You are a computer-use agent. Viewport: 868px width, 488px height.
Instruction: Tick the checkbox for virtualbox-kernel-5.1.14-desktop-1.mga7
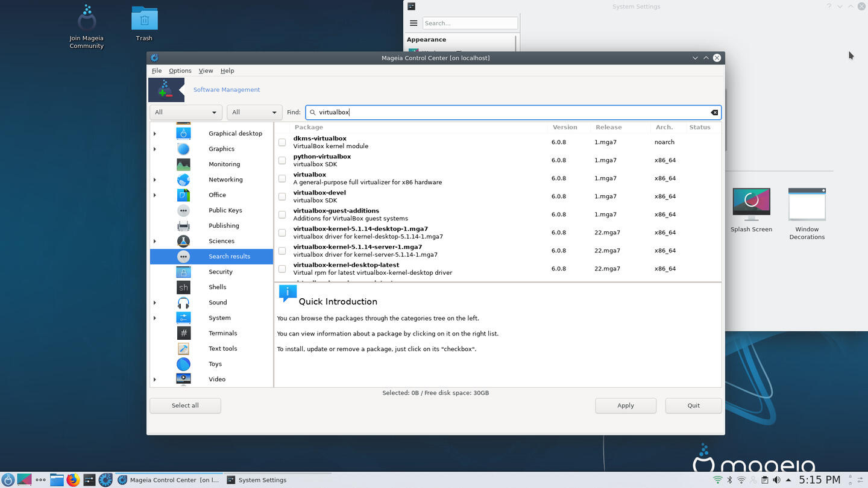coord(282,233)
